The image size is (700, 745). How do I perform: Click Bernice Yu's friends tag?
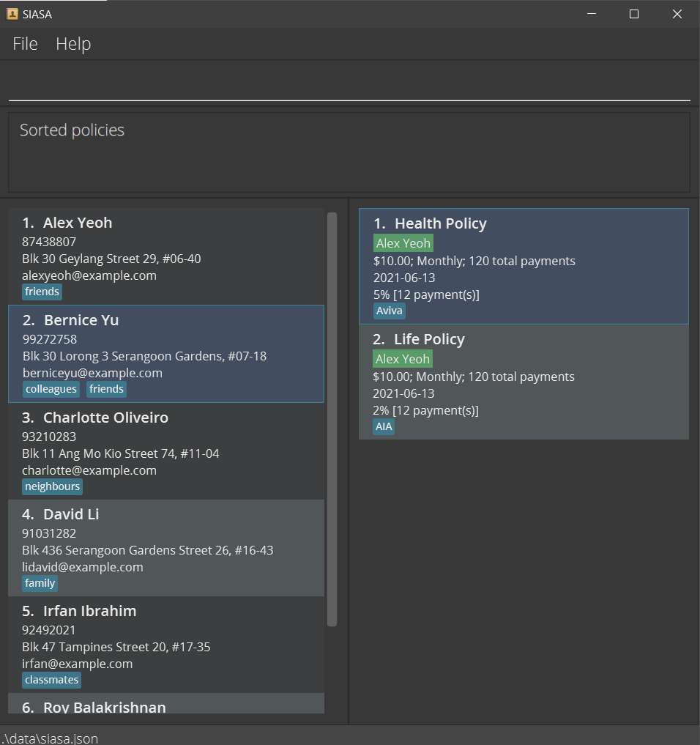pyautogui.click(x=106, y=389)
